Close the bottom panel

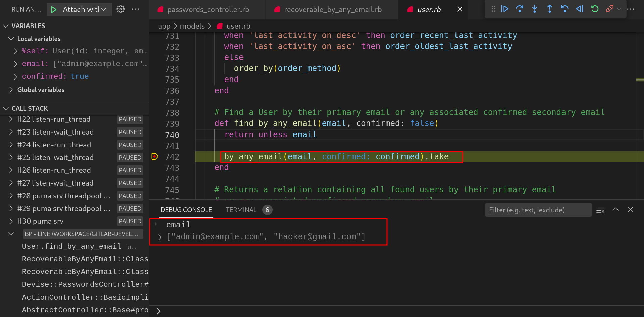[631, 210]
